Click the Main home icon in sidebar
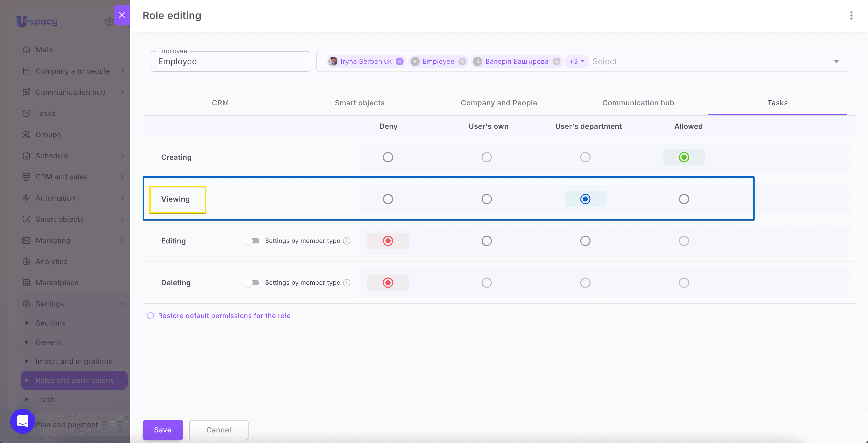This screenshot has width=868, height=443. pyautogui.click(x=26, y=50)
